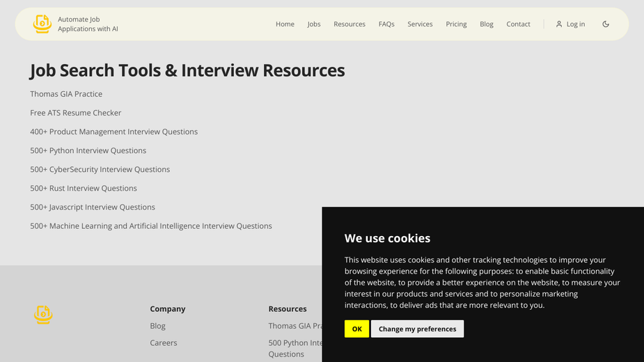Open Blog from the top navigation
This screenshot has height=362, width=644.
(486, 24)
